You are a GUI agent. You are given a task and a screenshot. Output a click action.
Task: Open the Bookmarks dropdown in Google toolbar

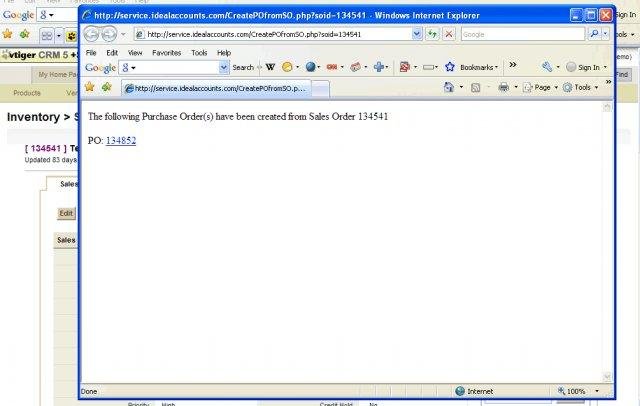coord(479,67)
